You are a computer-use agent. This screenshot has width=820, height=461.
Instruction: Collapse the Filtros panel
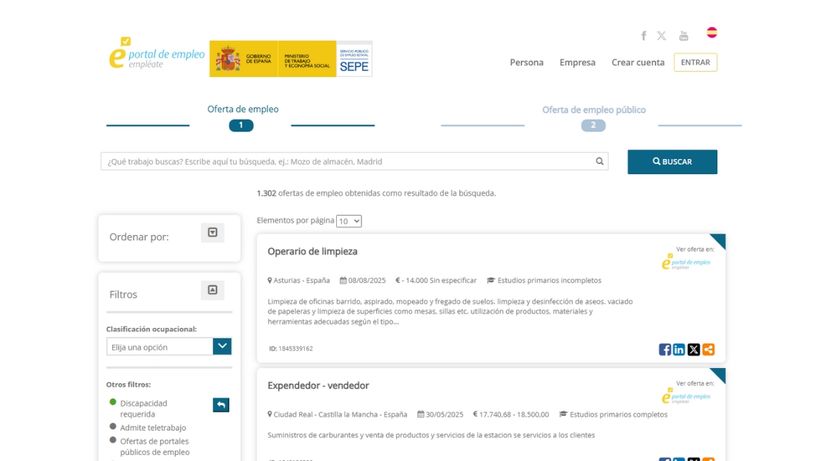[212, 291]
